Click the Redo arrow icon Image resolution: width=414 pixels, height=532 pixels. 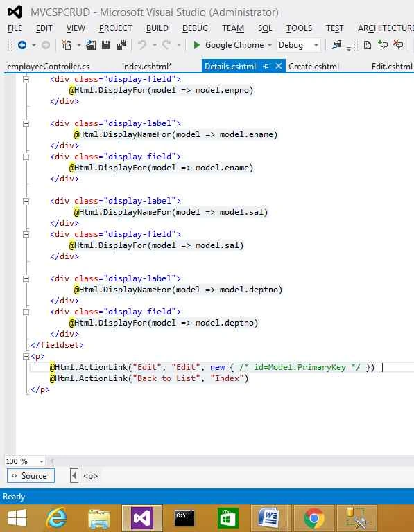(166, 45)
